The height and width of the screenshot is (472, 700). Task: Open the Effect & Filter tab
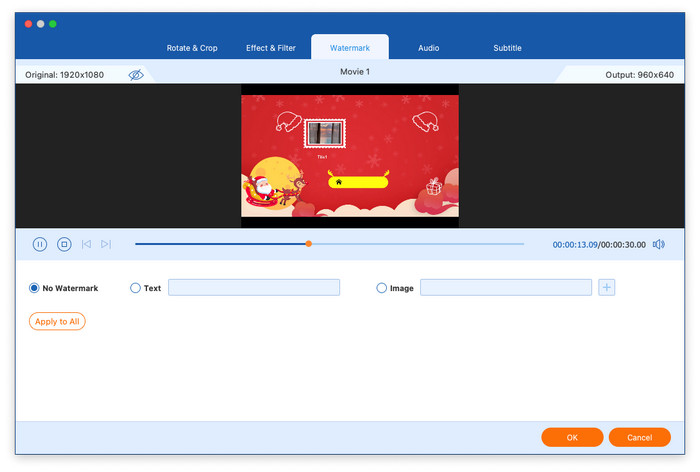tap(272, 48)
